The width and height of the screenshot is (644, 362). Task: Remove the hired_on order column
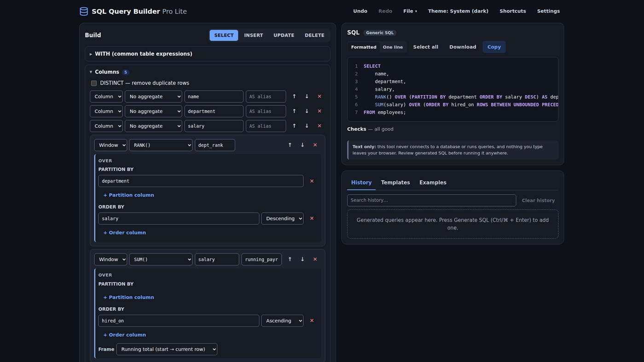(x=312, y=321)
